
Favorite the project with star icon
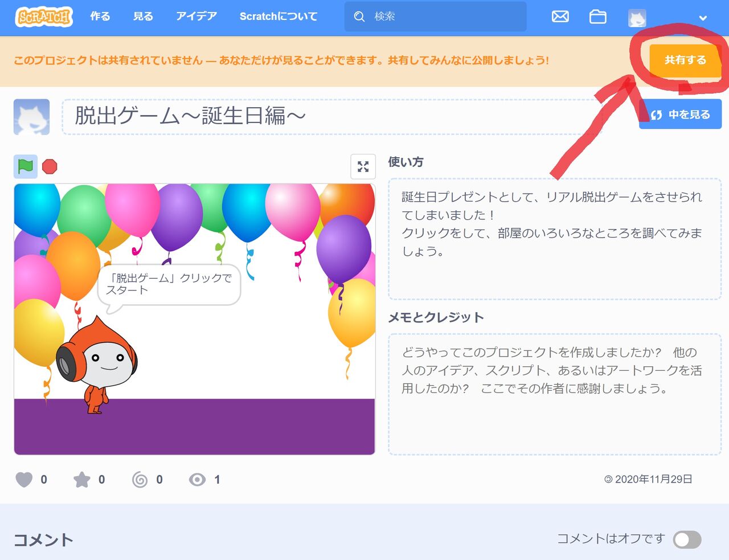[x=82, y=480]
